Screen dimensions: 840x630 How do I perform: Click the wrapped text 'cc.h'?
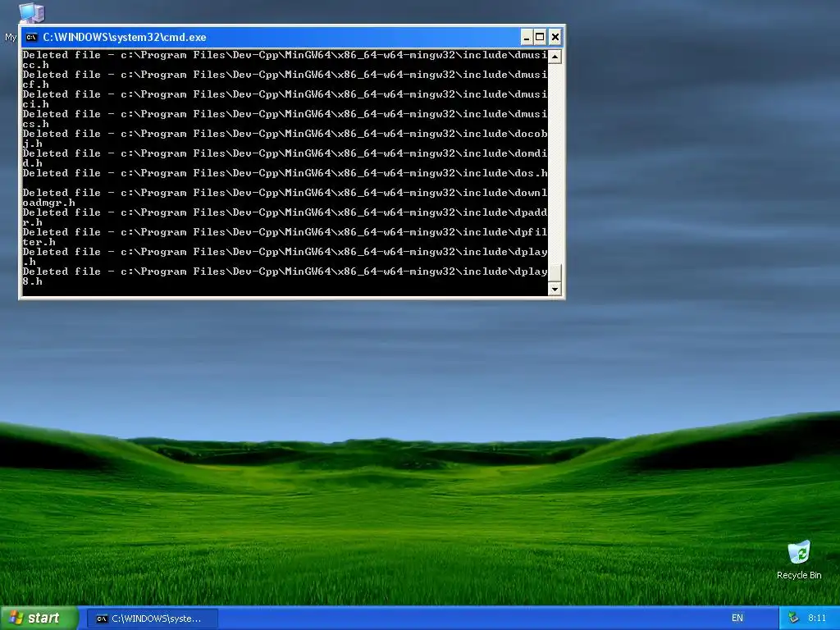[35, 65]
